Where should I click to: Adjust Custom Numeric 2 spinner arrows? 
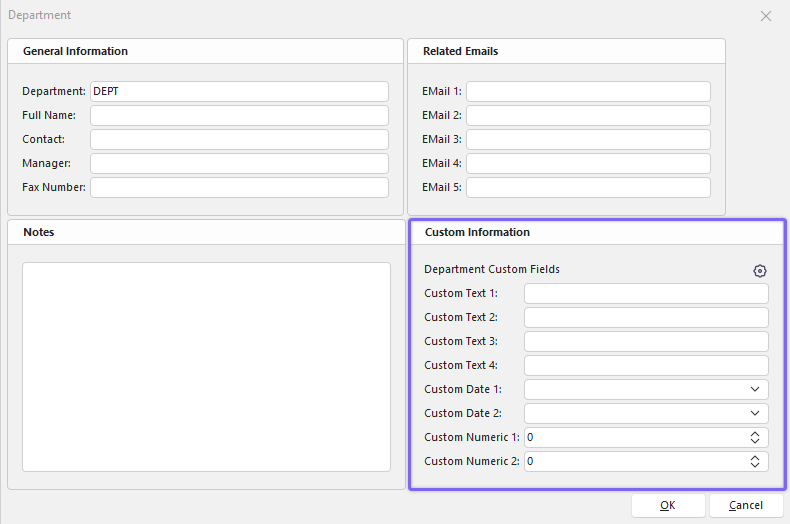[x=755, y=461]
